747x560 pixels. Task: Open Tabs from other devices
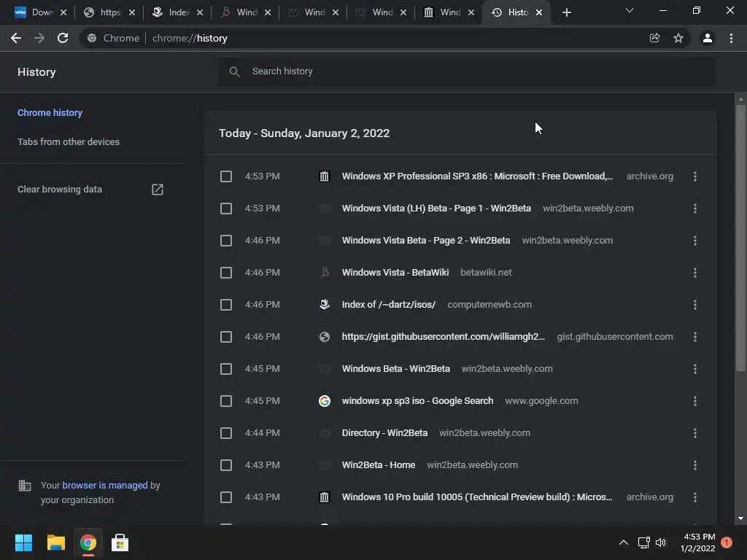click(x=69, y=142)
